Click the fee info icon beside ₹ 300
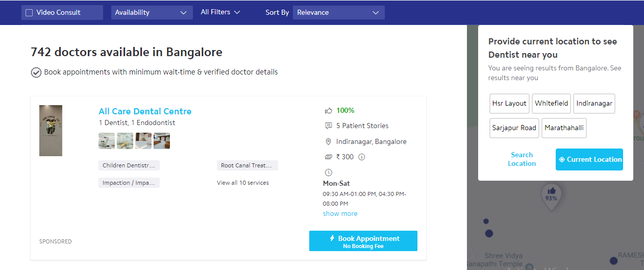This screenshot has height=270, width=644. click(362, 157)
